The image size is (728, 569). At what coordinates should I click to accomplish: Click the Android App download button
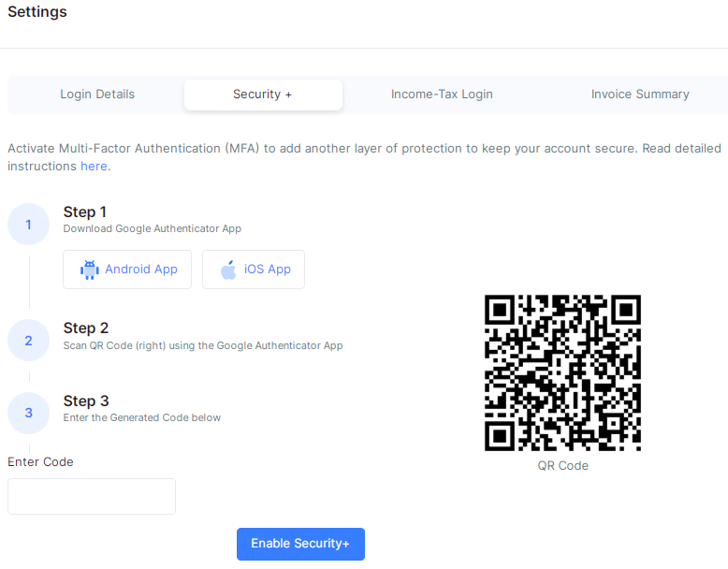coord(127,270)
